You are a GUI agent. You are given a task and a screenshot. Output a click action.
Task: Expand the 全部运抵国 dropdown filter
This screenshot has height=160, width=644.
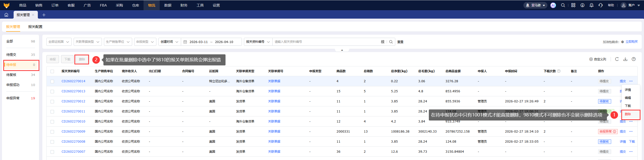[59, 42]
